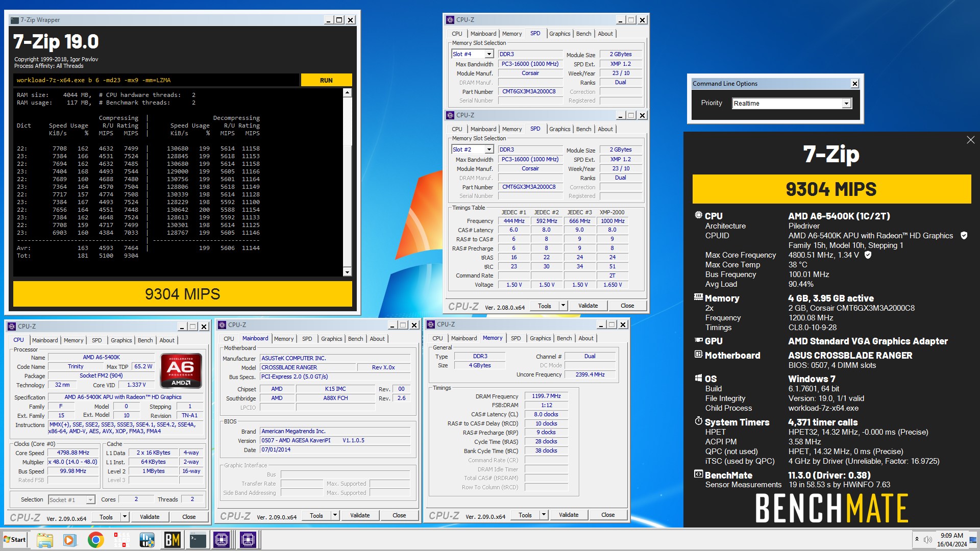Open the Slot #4 memory slot dropdown
This screenshot has height=551, width=980.
(489, 54)
